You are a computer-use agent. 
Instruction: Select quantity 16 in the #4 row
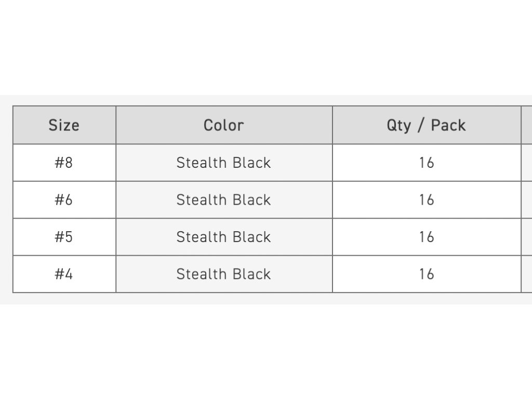pyautogui.click(x=426, y=274)
